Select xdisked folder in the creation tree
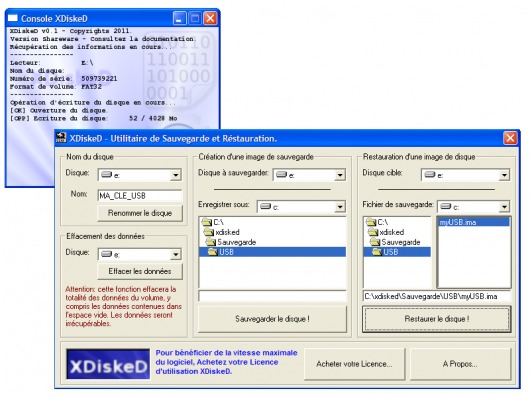The width and height of the screenshot is (530, 397). pos(222,232)
